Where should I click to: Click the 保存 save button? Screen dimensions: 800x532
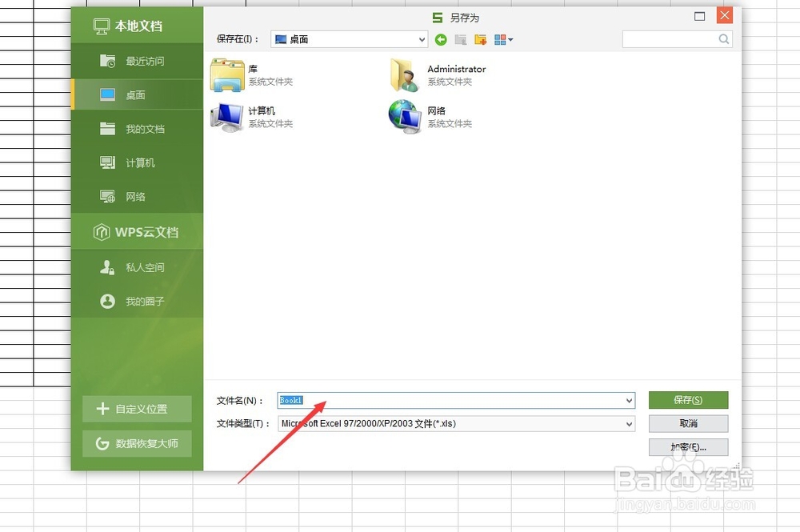coord(688,400)
